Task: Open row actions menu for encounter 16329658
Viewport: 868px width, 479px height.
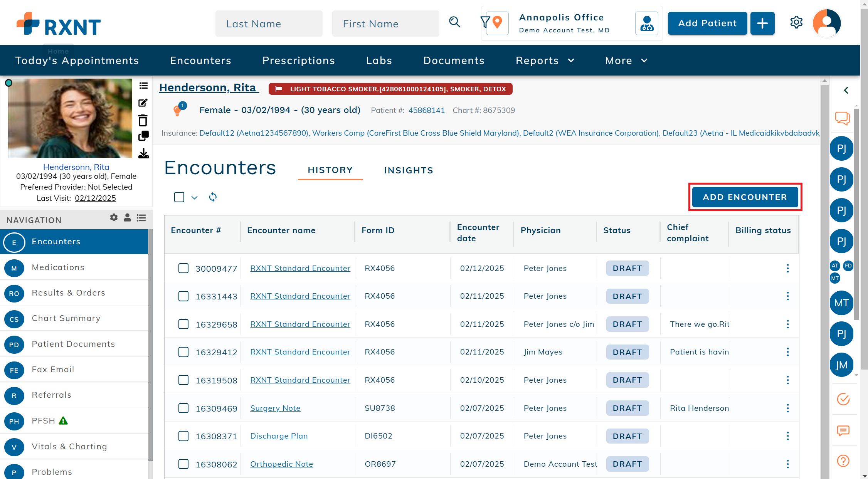Action: [x=788, y=324]
